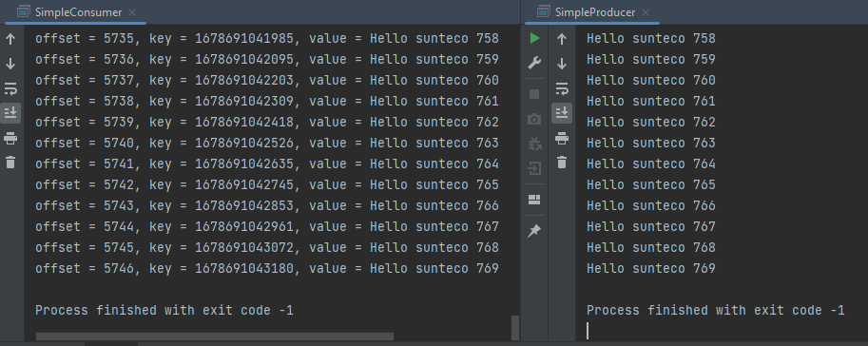Click consumer line with offset = 5738
The width and height of the screenshot is (868, 346).
(267, 102)
